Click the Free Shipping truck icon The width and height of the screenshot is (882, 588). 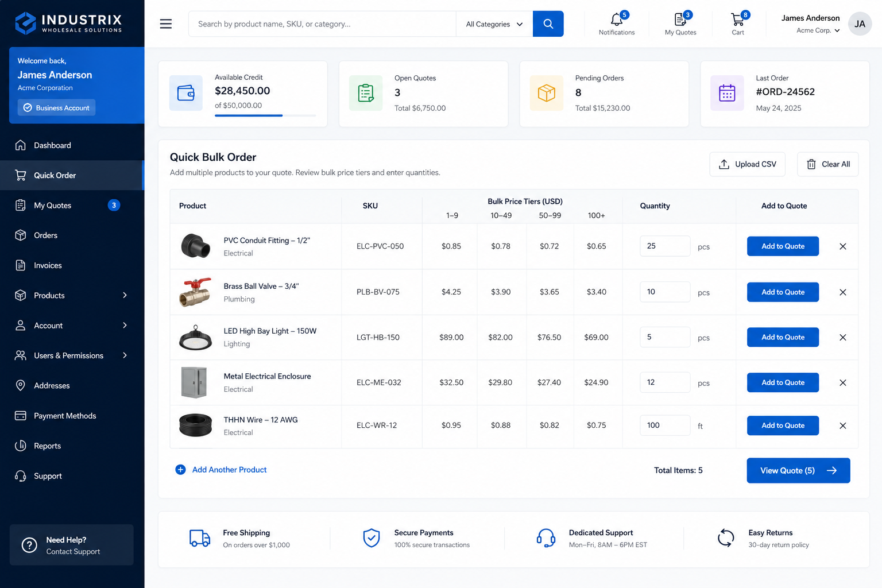click(200, 538)
